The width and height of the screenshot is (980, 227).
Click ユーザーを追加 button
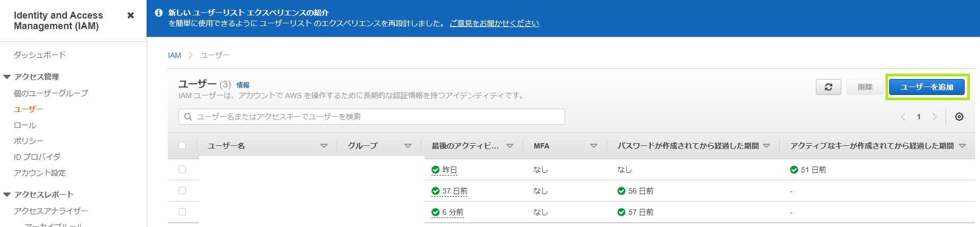(x=927, y=87)
